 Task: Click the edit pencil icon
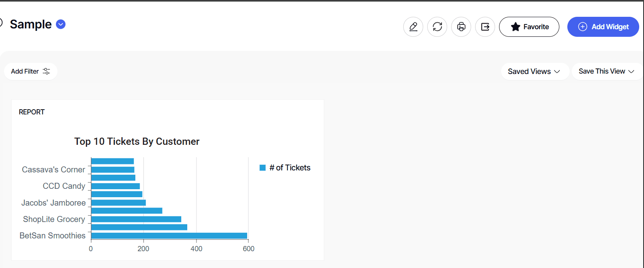coord(413,27)
